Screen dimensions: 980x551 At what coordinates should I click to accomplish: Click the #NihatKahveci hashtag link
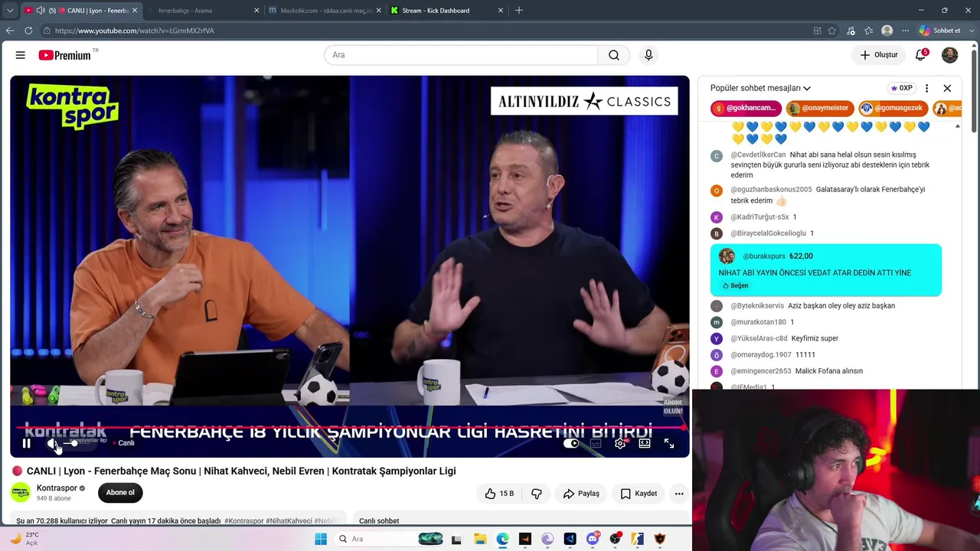[289, 521]
